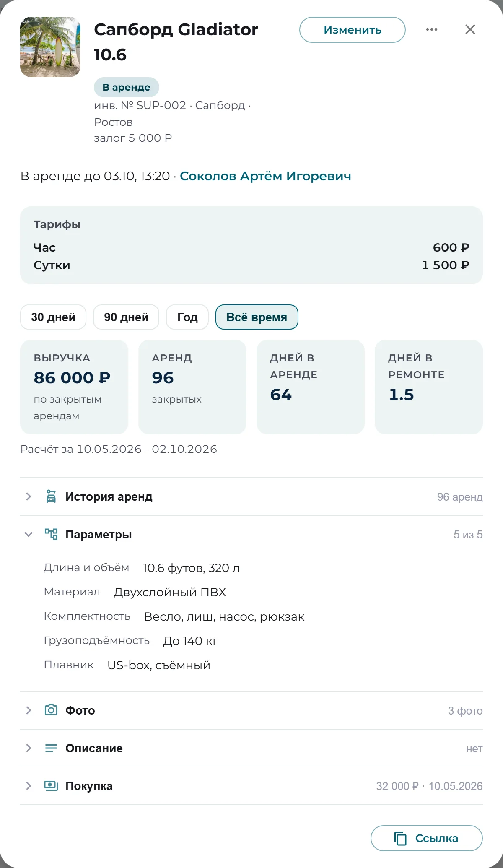Click 'Двухслойный ПВХ' material value
Viewport: 503px width, 868px height.
click(170, 592)
